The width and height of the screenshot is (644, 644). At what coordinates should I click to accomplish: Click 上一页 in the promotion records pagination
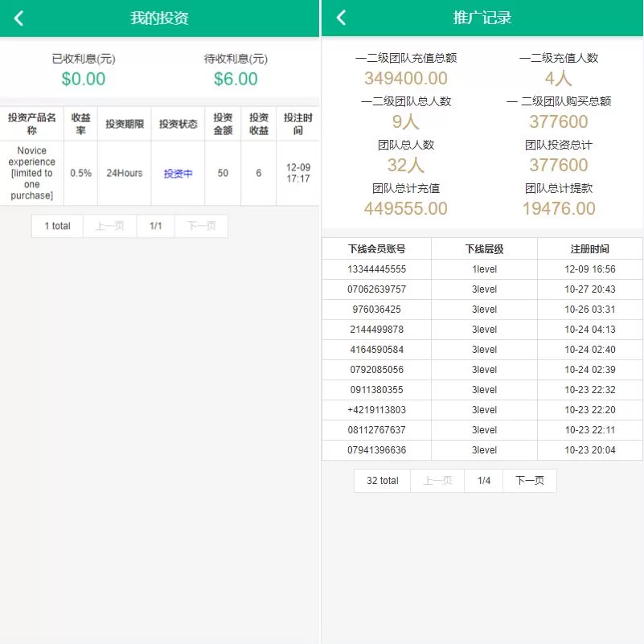click(437, 481)
